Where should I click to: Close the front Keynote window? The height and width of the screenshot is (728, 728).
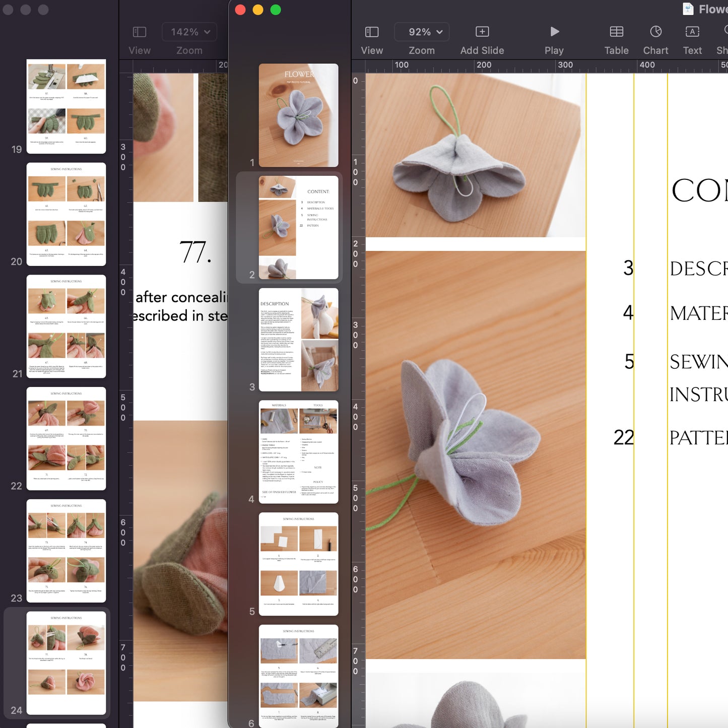click(x=240, y=10)
